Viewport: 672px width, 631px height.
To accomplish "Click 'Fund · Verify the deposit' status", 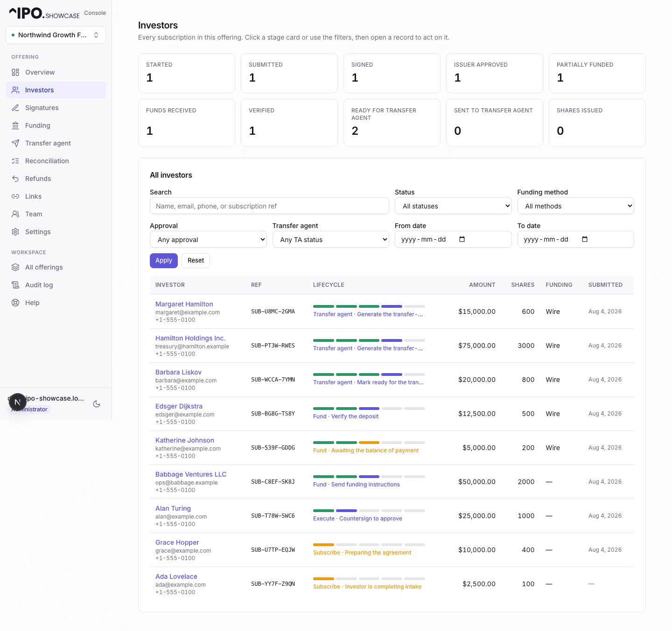I will pos(346,416).
